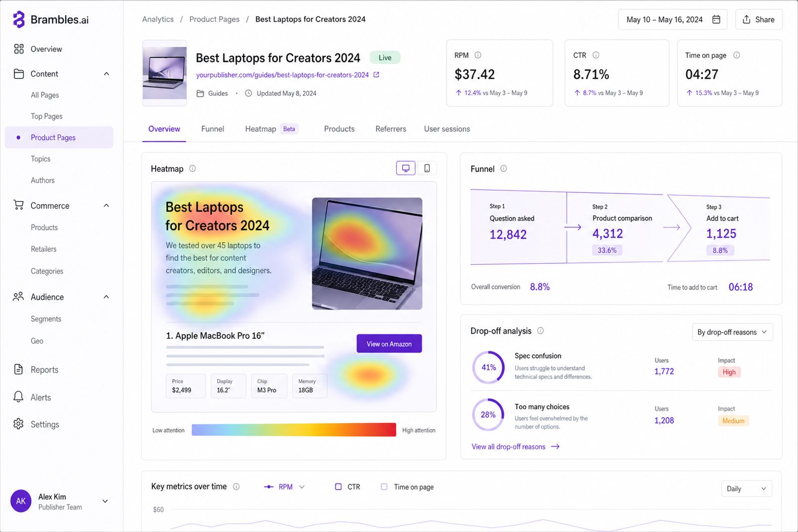Collapse the Audience sidebar section
The image size is (798, 532).
point(106,297)
